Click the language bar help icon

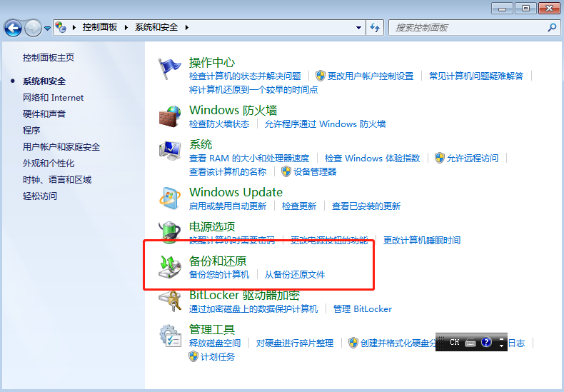coord(486,343)
